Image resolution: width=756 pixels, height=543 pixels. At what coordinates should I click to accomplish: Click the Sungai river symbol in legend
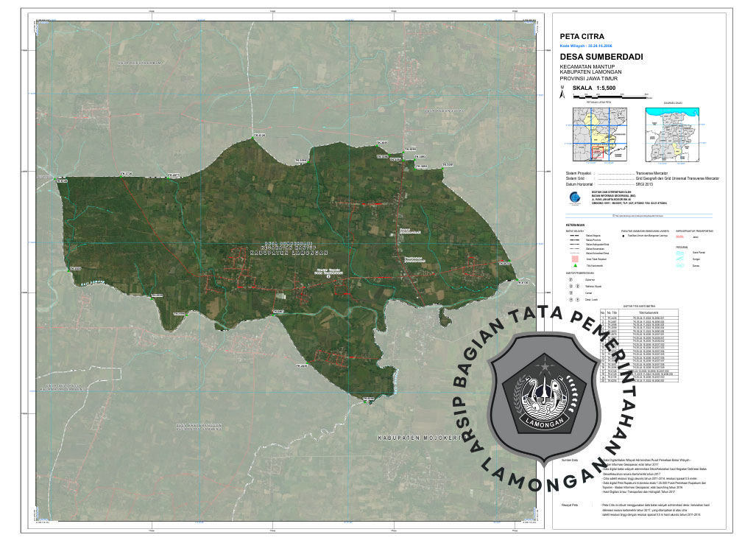pos(680,259)
